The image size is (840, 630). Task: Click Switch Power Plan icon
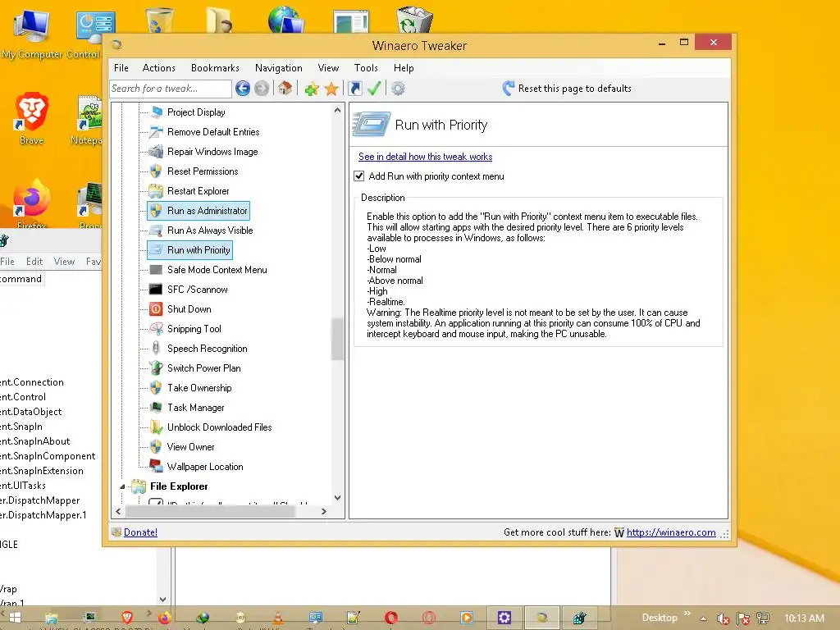[x=155, y=368]
